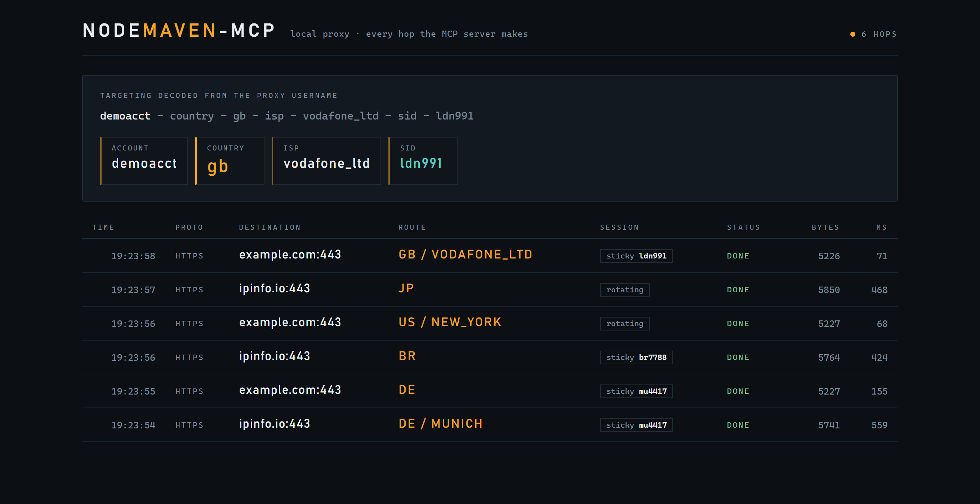The height and width of the screenshot is (504, 980).
Task: Click the sticky ldn991 session badge
Action: pos(637,256)
